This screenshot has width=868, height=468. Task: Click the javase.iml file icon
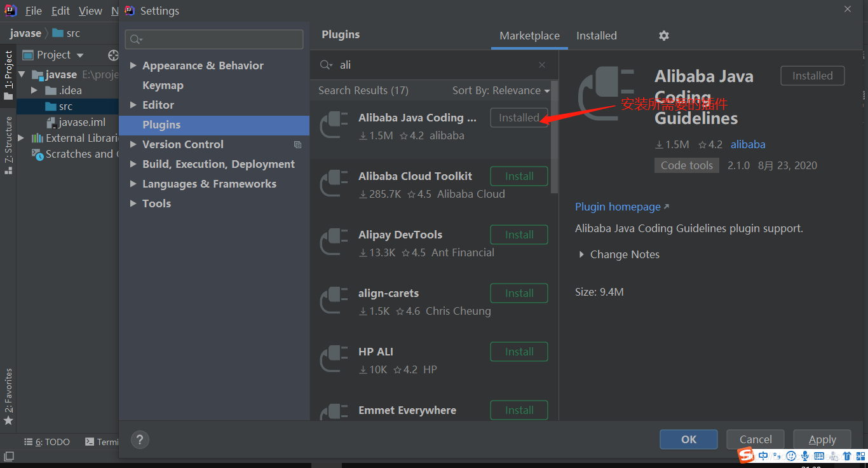(x=51, y=122)
